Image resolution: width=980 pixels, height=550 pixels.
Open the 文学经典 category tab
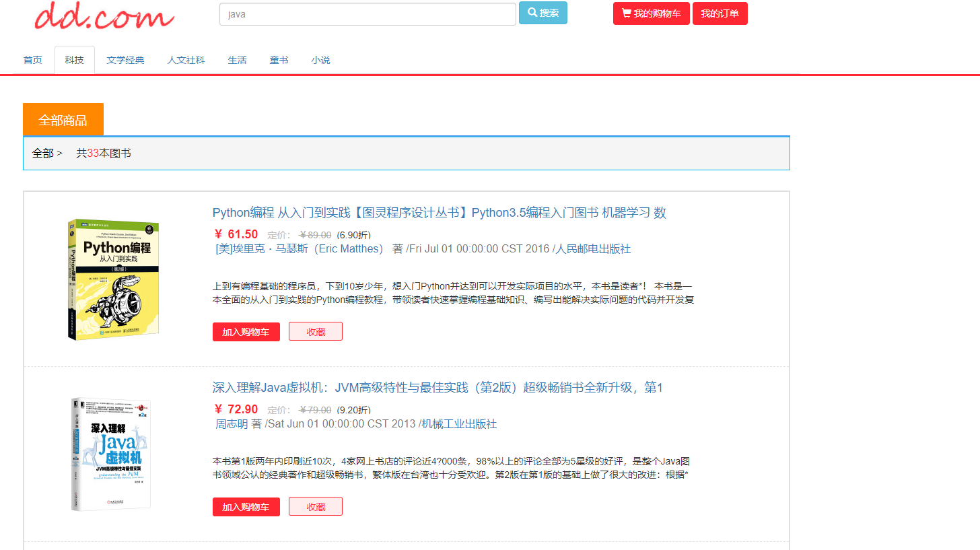[x=125, y=60]
